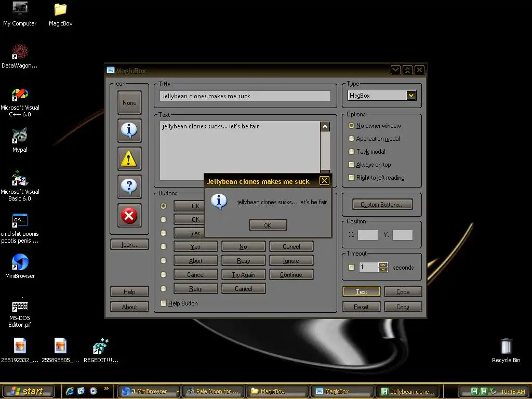Open Custom Buttons dialog
The height and width of the screenshot is (399, 532).
point(382,204)
